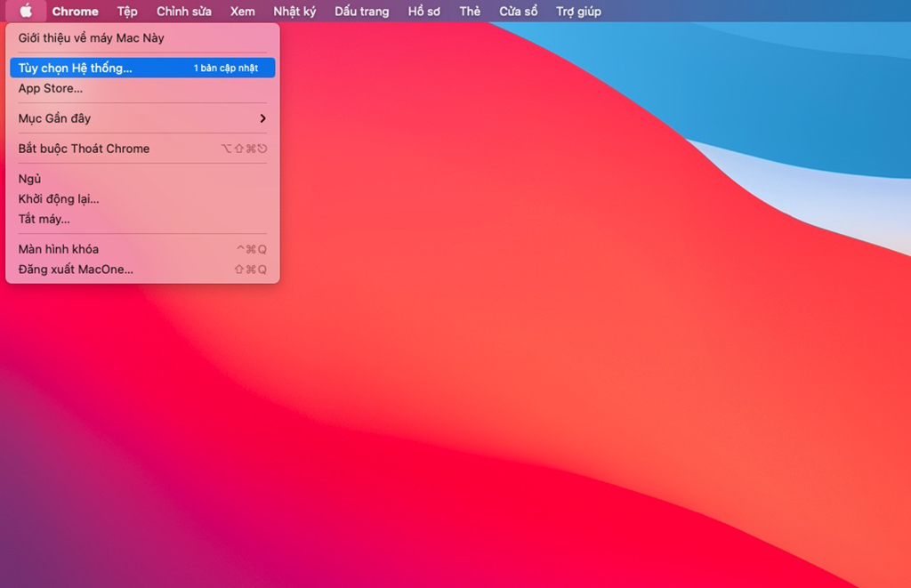This screenshot has width=911, height=588.
Task: Select Bắt buộc Thoát Chrome
Action: coord(142,149)
